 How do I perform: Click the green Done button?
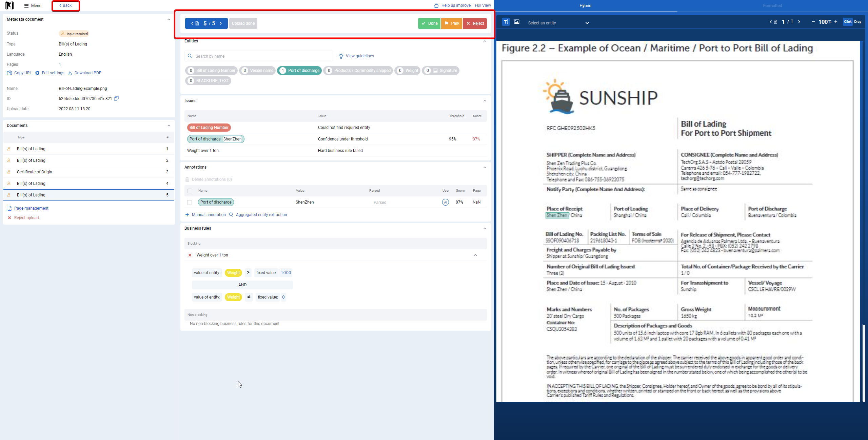pyautogui.click(x=429, y=23)
